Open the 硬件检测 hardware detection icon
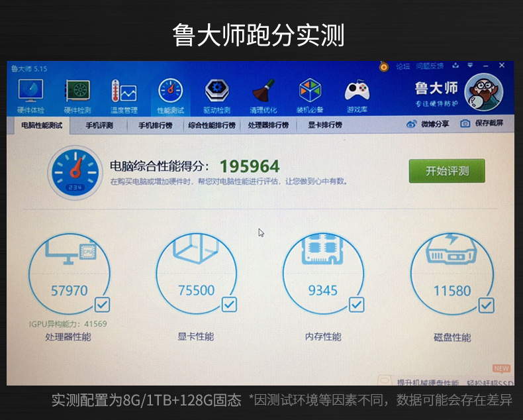523x420 pixels. 77,91
